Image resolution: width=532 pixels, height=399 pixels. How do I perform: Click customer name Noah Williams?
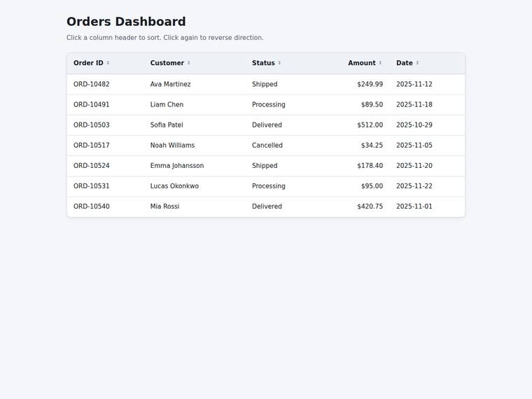172,145
